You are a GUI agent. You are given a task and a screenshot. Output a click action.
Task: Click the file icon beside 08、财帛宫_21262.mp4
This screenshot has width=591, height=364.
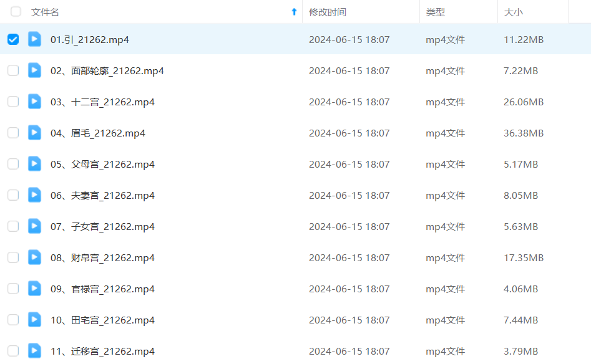[34, 257]
